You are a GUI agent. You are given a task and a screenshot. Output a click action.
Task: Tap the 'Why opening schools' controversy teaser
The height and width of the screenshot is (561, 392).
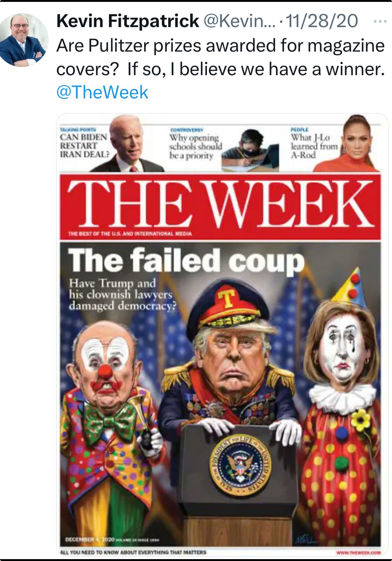(x=196, y=144)
